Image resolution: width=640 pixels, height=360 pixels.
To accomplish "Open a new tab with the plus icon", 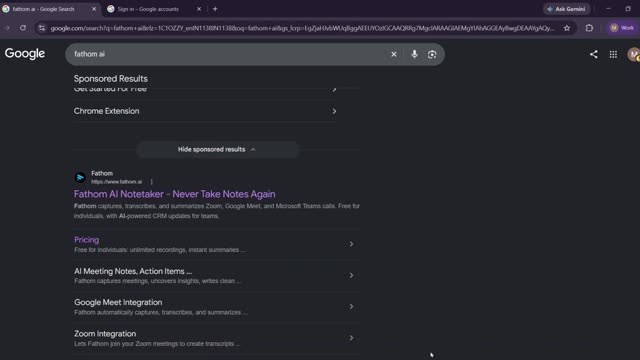I will click(215, 9).
